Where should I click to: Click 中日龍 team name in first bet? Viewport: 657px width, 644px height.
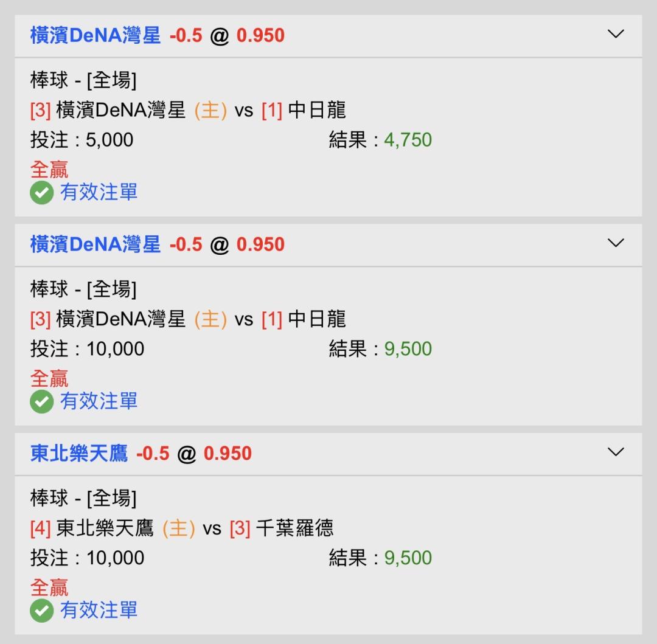316,110
